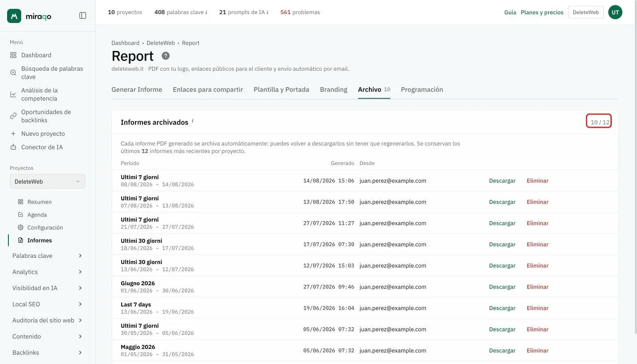Open the Guía link in the header

pos(510,12)
